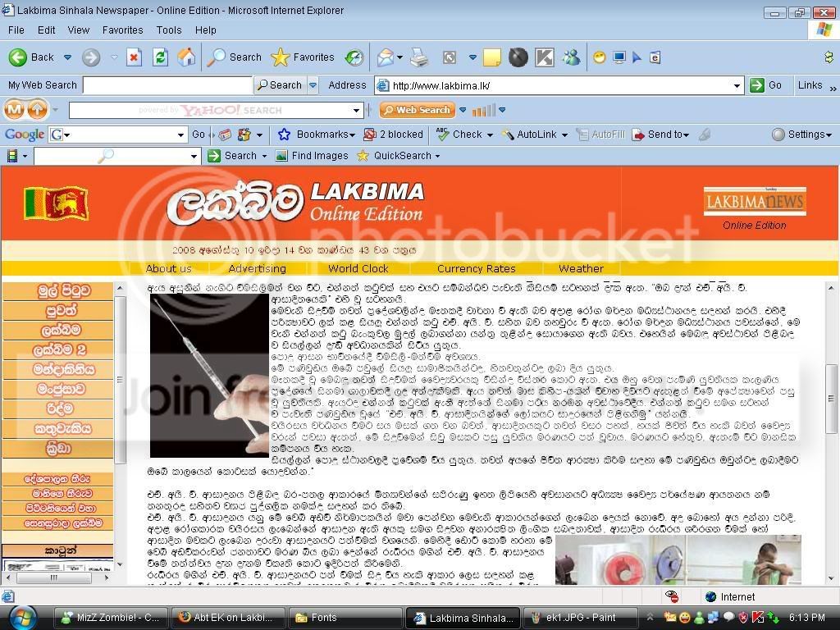
Task: Expand the address bar URL dropdown
Action: [x=737, y=85]
